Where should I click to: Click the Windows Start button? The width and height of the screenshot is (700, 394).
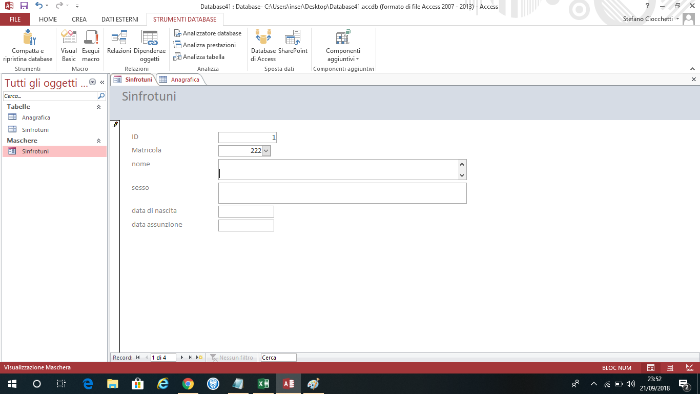coord(12,384)
